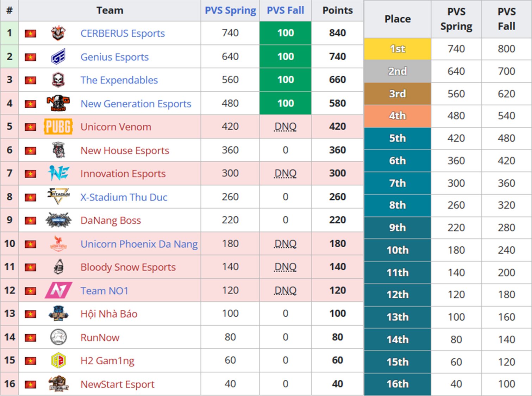Open the H2 Gam1ng team link

tap(107, 361)
